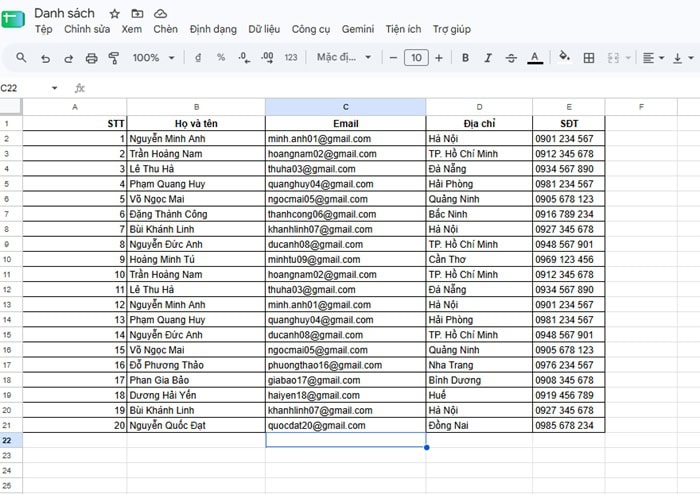Click the select-all corner box

pos(11,107)
